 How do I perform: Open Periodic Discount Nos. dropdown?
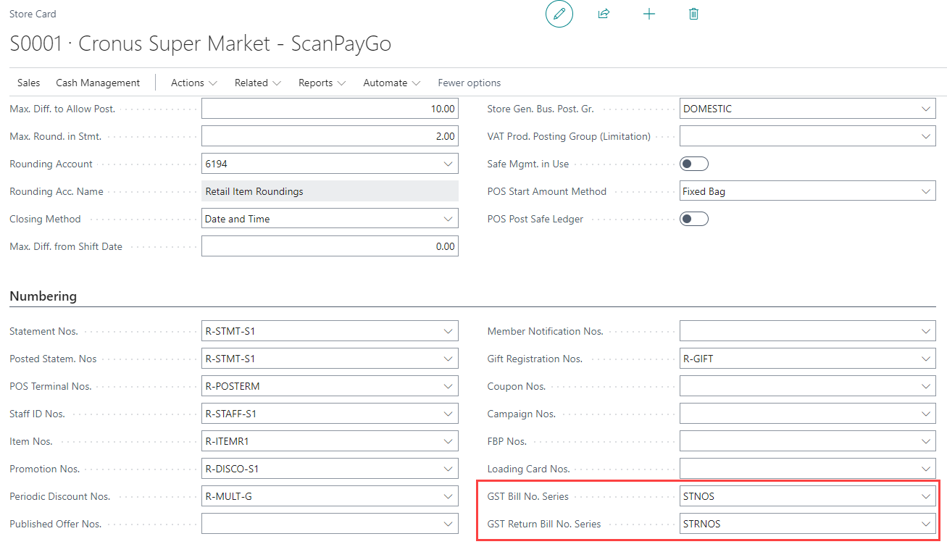[448, 496]
